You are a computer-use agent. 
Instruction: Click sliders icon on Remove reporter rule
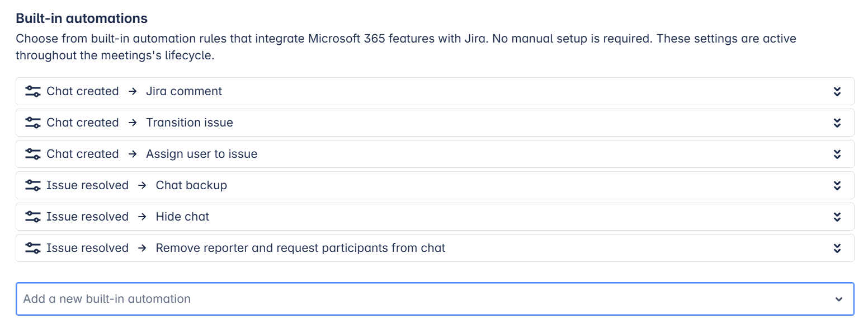coord(33,248)
